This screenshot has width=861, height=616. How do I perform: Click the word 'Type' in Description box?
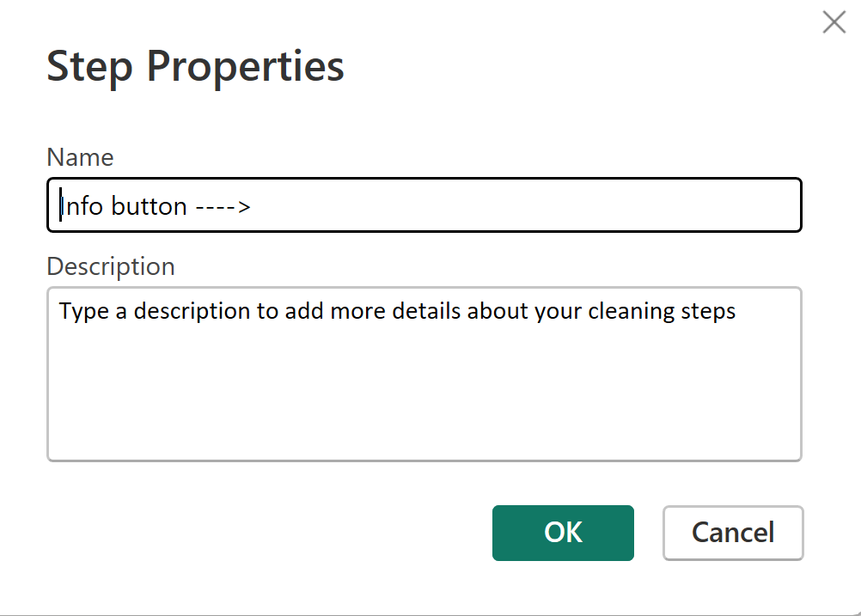coord(83,311)
